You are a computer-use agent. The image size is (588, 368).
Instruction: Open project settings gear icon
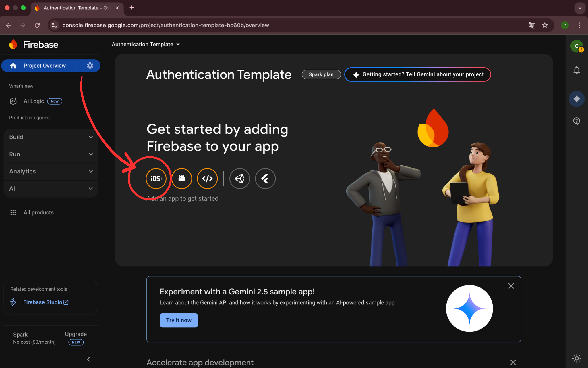90,66
